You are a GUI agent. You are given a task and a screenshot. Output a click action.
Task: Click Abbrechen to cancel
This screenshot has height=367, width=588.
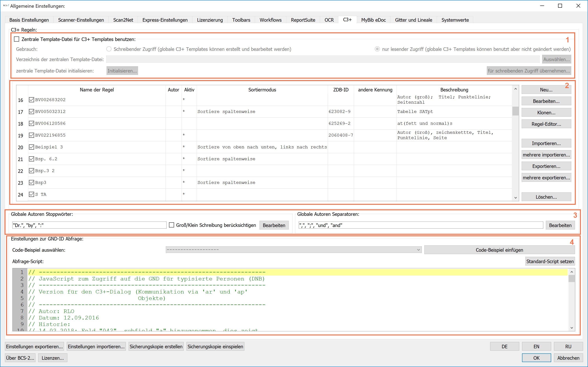coord(568,358)
